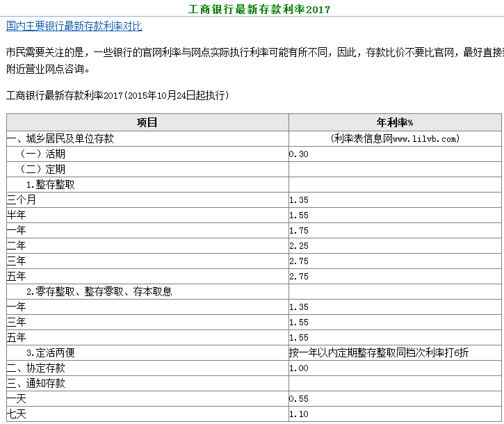The image size is (504, 424).
Task: Click the 三个月 row label
Action: tap(22, 199)
